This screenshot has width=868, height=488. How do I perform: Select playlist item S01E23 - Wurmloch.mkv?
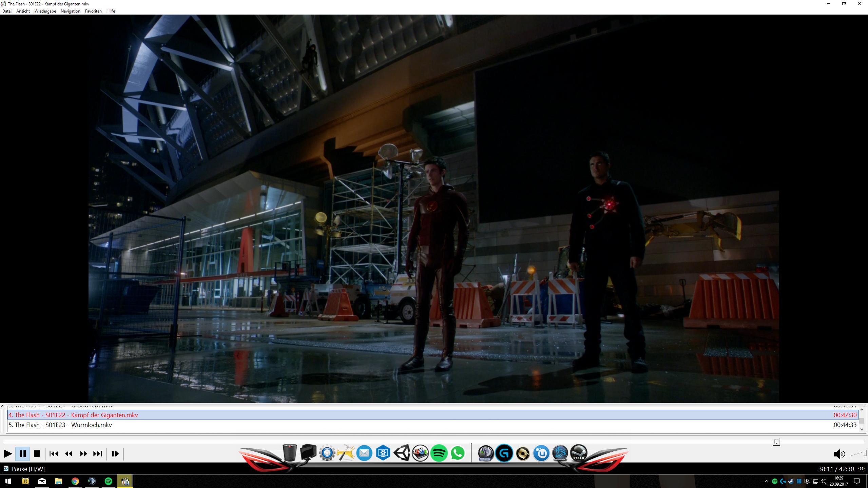(x=60, y=425)
